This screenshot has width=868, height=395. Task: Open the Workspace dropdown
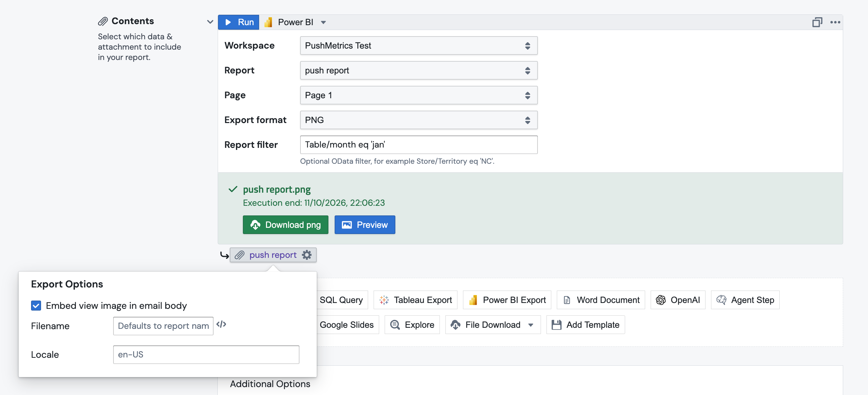419,45
